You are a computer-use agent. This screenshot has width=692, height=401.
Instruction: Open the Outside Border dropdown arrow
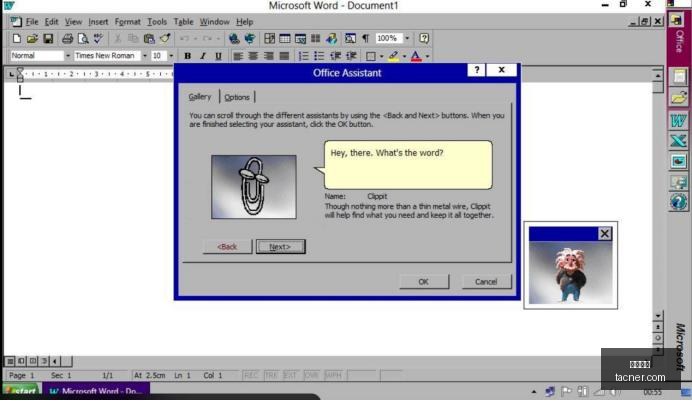click(381, 56)
